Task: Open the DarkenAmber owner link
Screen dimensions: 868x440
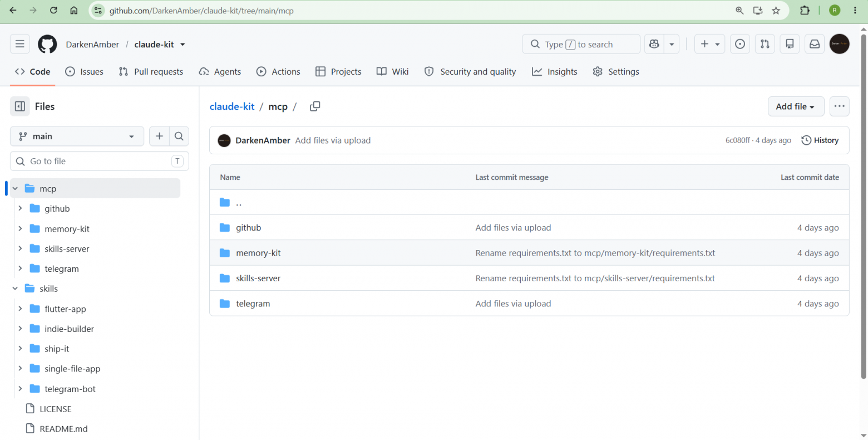Action: coord(92,45)
